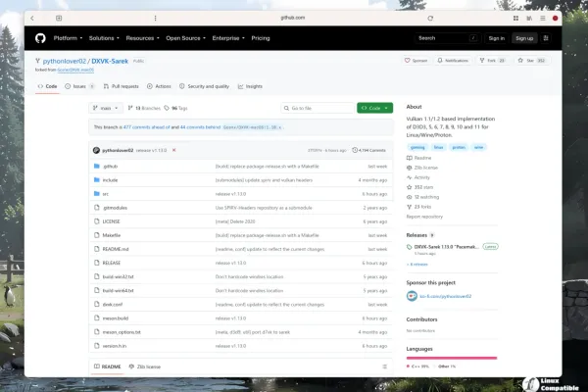Click the pythonlover02 avatar in commit row
Image resolution: width=588 pixels, height=392 pixels.
tap(96, 150)
